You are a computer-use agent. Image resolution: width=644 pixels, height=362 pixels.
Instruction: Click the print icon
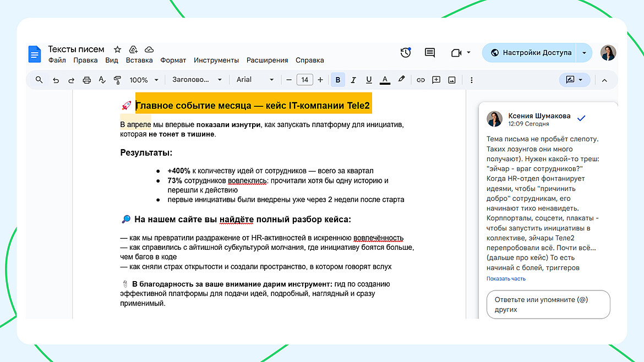(86, 80)
